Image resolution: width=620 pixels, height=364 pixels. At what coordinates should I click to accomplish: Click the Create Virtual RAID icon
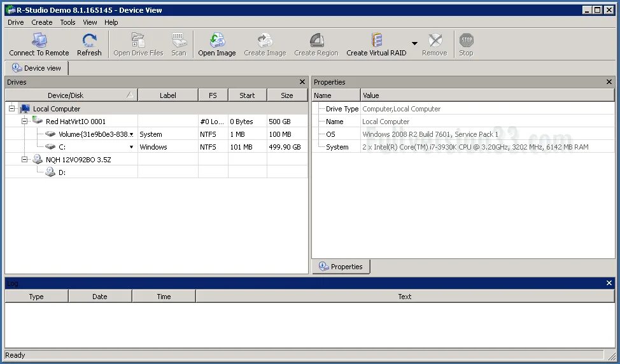click(376, 40)
